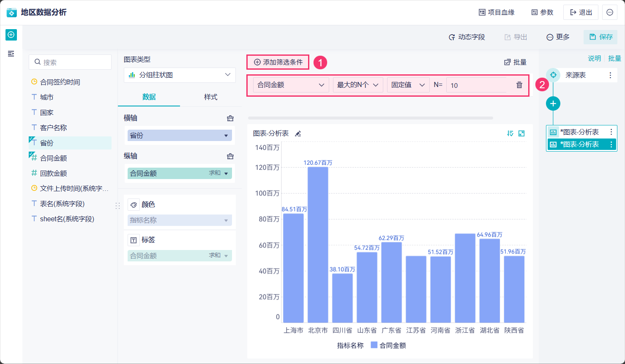Click the N value input field

click(x=476, y=85)
